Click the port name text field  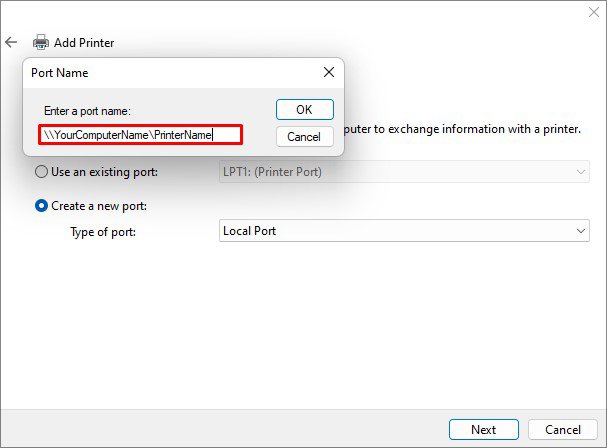click(141, 134)
